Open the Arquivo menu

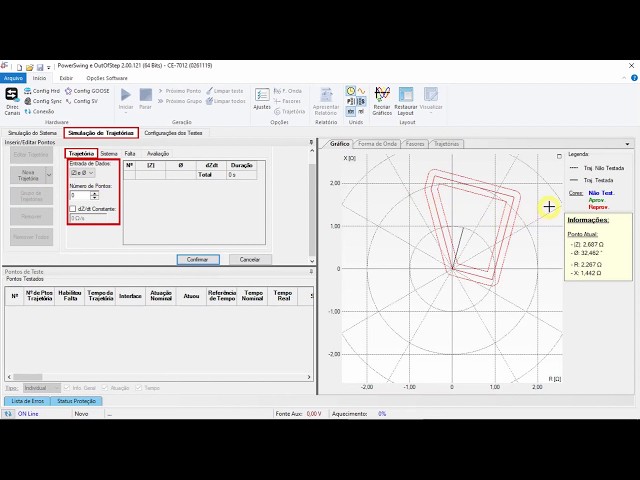point(13,78)
